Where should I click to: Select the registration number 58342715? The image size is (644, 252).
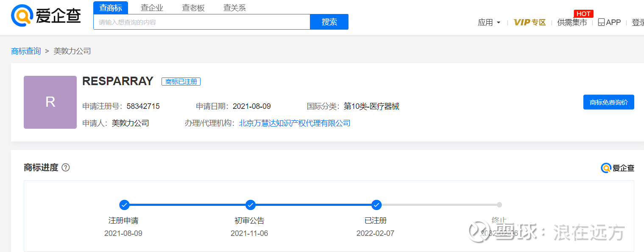point(143,106)
